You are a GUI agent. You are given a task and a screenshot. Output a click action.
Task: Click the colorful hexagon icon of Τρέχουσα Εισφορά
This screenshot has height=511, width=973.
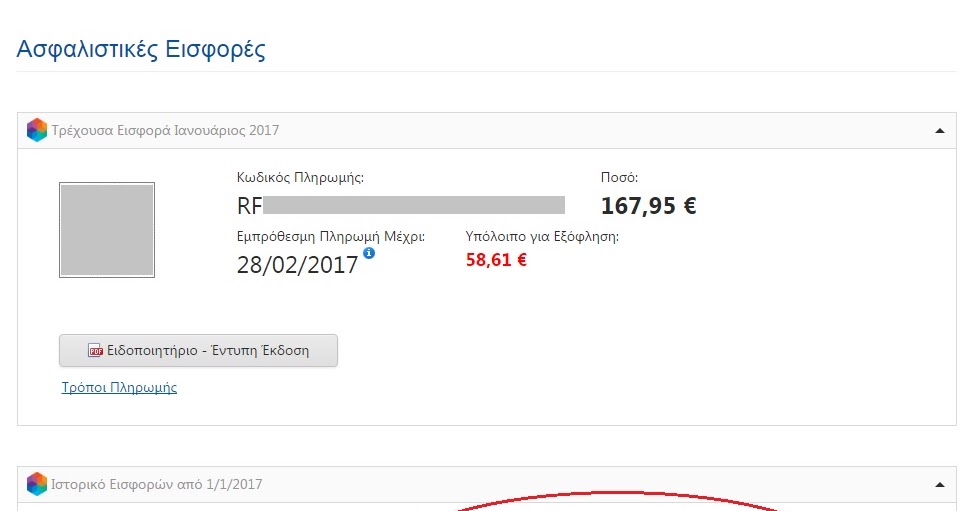(37, 130)
